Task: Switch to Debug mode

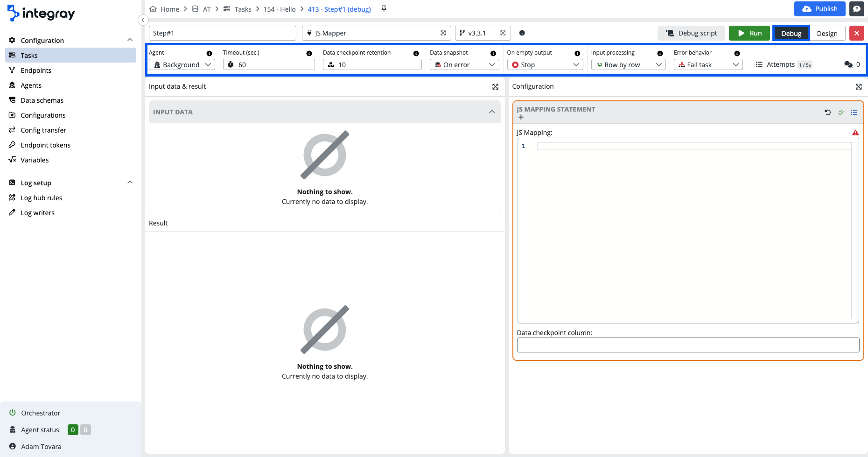Action: [791, 33]
